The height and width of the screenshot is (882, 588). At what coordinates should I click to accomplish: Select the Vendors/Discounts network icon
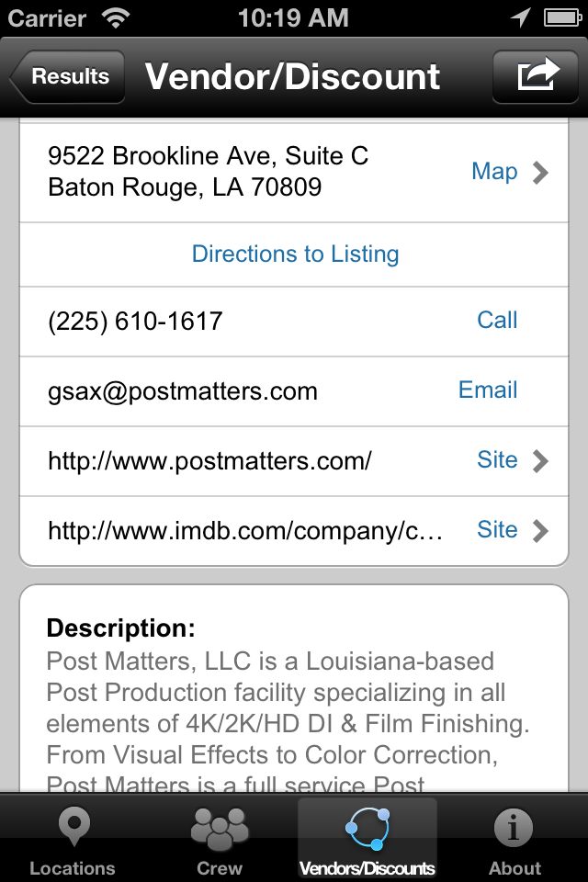click(367, 829)
